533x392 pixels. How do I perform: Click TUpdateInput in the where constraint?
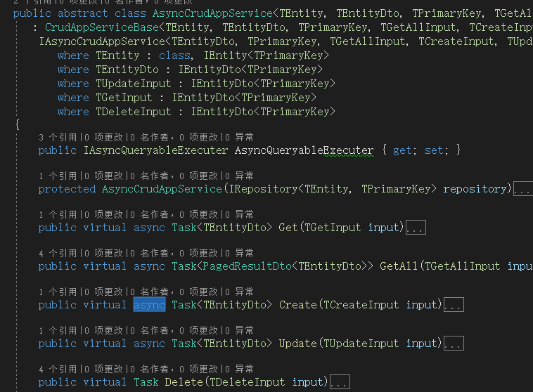point(134,84)
